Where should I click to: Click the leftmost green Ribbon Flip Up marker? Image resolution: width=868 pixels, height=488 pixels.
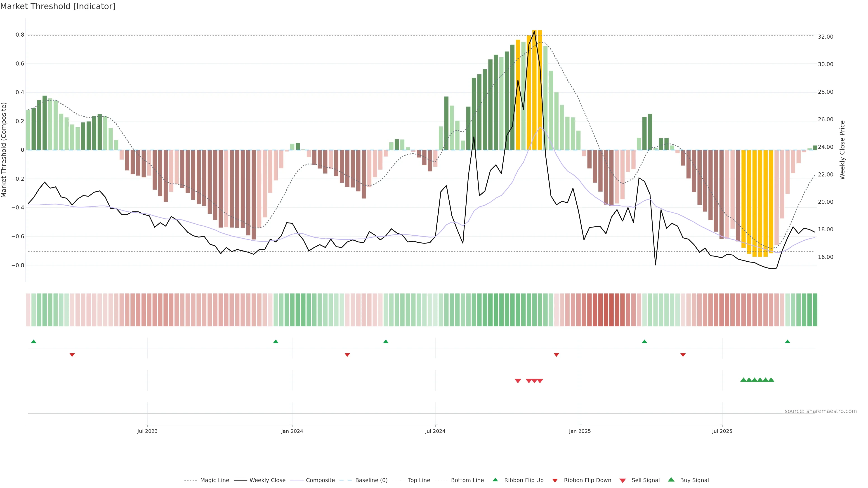(33, 342)
